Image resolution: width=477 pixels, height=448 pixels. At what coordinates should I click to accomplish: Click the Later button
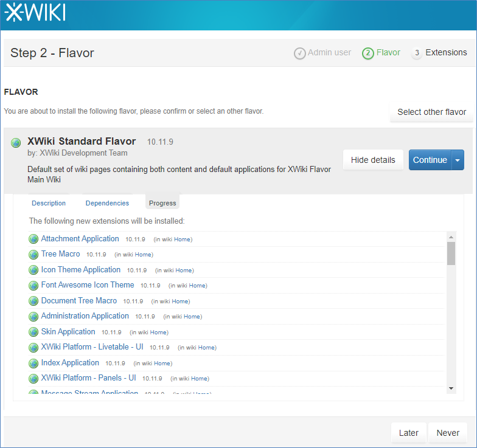[x=409, y=433]
